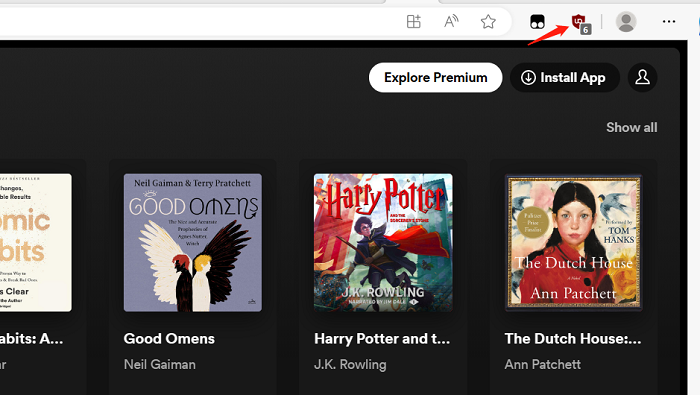Open The Dutch House audiobook cover

tap(574, 242)
